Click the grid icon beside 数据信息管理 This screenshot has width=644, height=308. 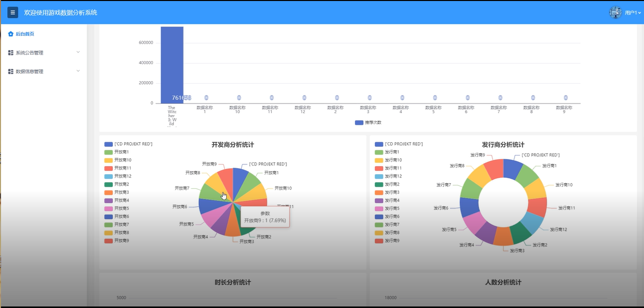click(x=10, y=71)
